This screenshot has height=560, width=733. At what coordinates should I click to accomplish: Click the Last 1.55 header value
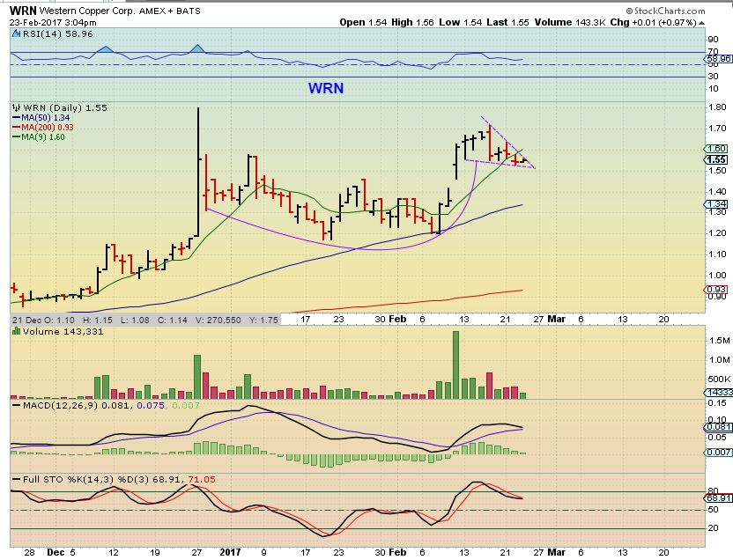click(x=507, y=22)
